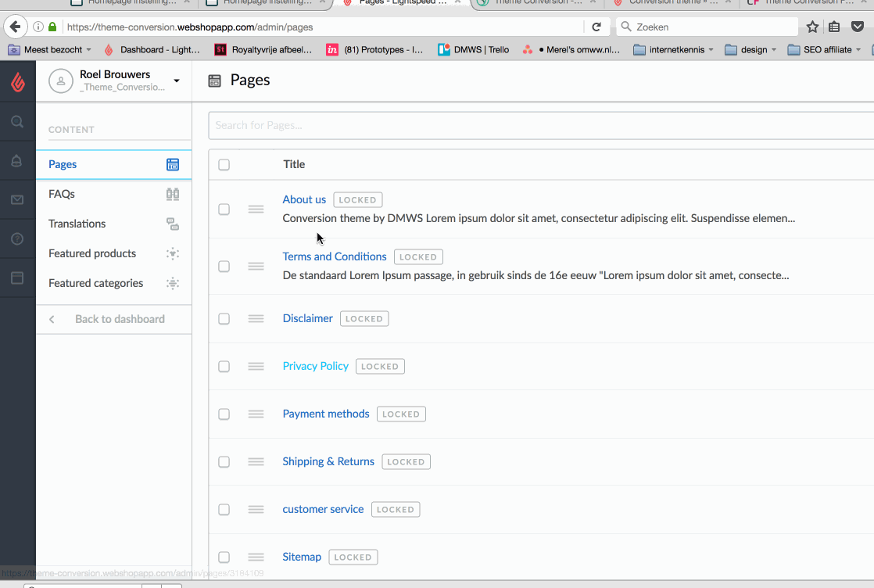Image resolution: width=874 pixels, height=588 pixels.
Task: Open the Shipping & Returns page link
Action: [328, 461]
